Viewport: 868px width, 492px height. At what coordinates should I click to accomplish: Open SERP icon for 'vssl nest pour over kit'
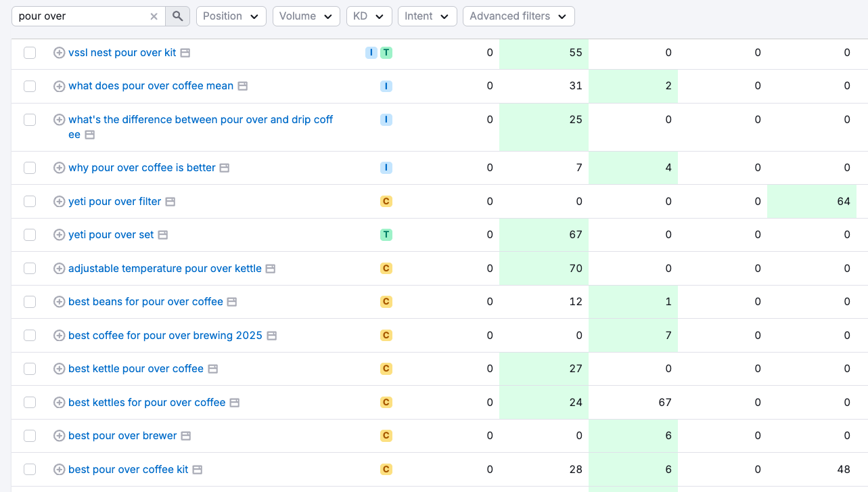click(185, 53)
